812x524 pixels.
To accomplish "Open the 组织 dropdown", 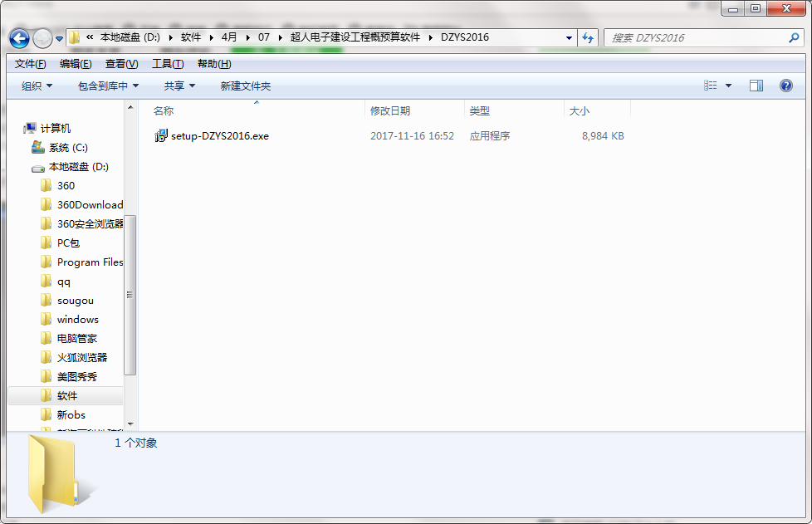I will coord(37,86).
